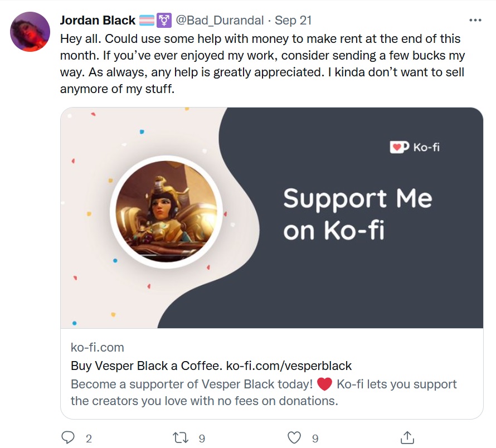Open the reply conversation icon

point(69,438)
